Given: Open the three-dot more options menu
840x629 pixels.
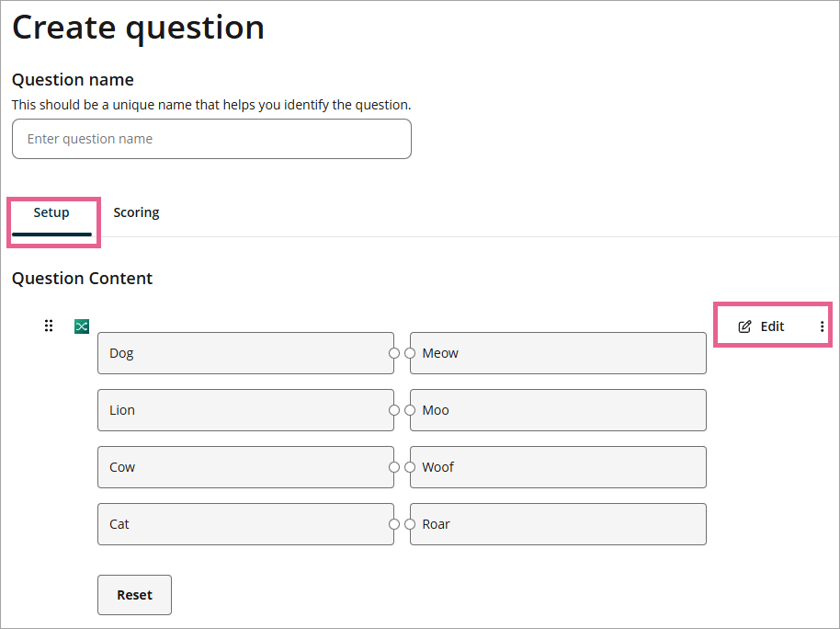Looking at the screenshot, I should [822, 326].
